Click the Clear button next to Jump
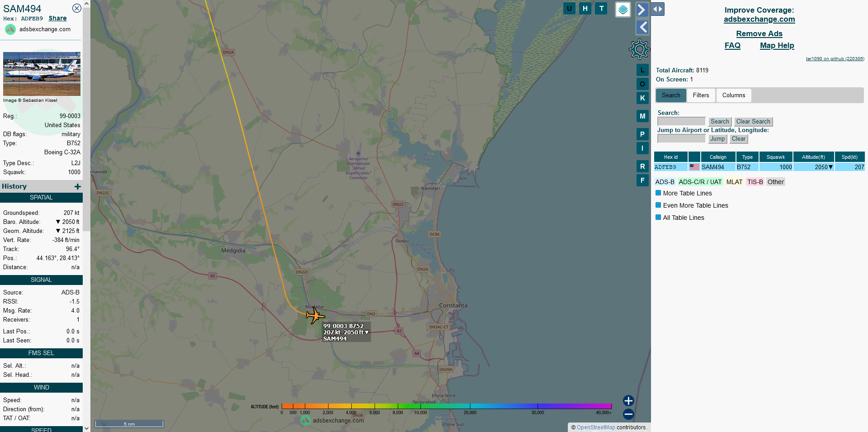The height and width of the screenshot is (432, 868). 739,139
